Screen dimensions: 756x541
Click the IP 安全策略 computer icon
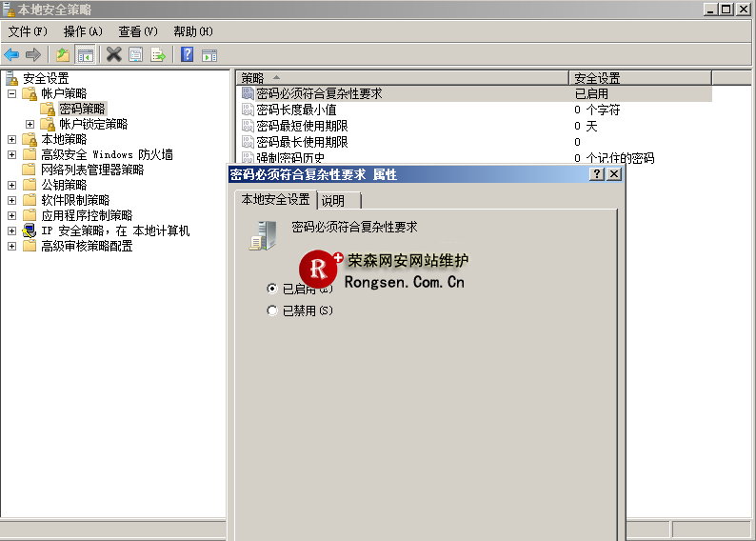pyautogui.click(x=30, y=230)
